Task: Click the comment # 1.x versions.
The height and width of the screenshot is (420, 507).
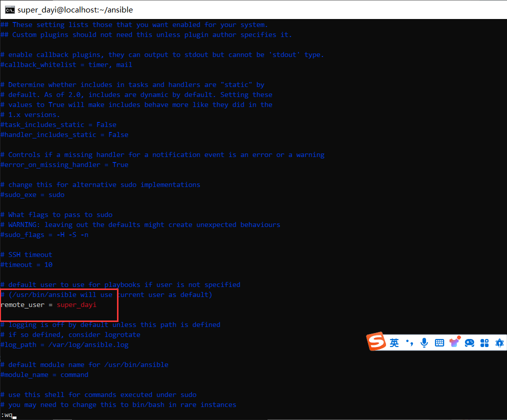Action: coord(30,115)
